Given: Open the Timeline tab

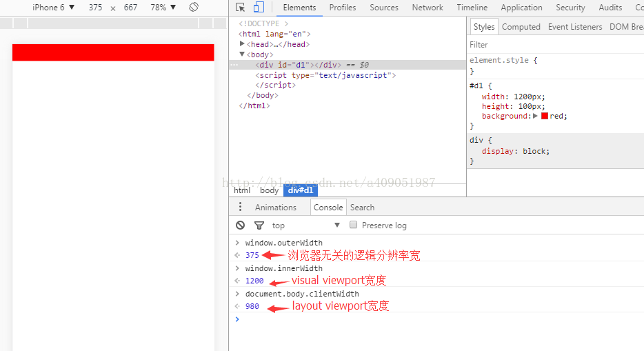Looking at the screenshot, I should 472,8.
